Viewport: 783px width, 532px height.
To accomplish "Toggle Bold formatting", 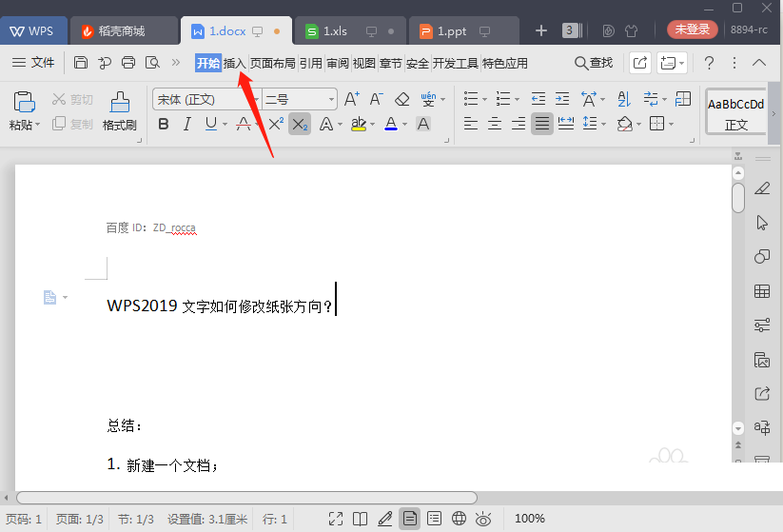I will click(164, 124).
